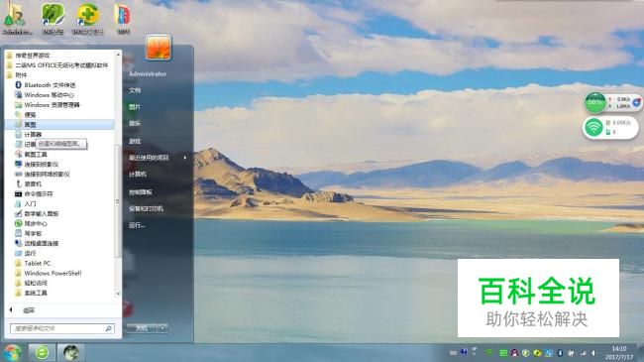644x362 pixels.
Task: Click green Wi-Fi tray icon
Action: (488, 353)
